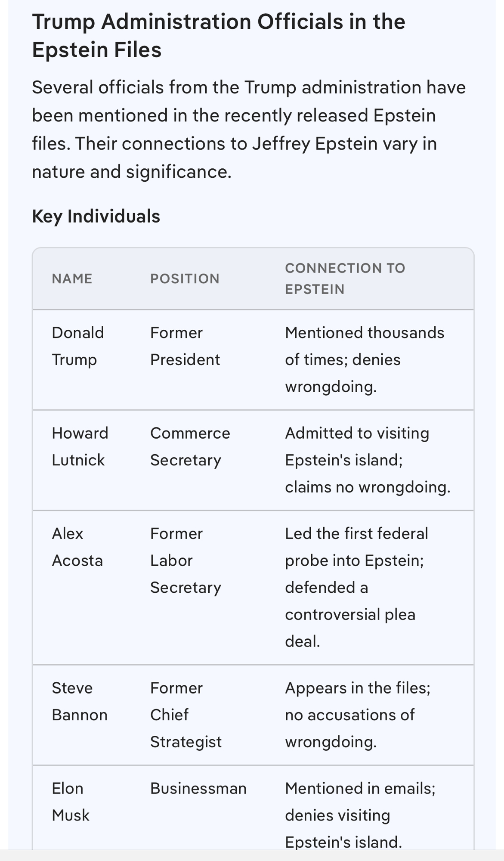
Task: Click the 'Admitted to visiting Epstein's island' cell
Action: [367, 460]
